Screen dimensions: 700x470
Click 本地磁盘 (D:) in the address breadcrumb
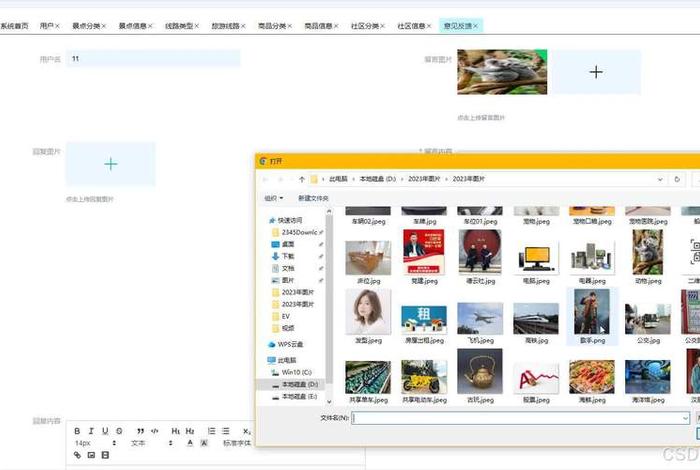[x=378, y=179]
